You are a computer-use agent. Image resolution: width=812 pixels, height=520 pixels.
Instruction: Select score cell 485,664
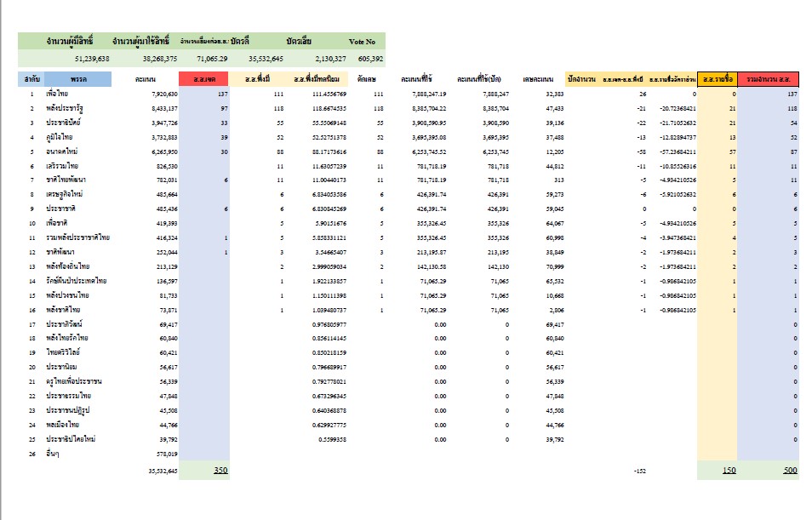(x=167, y=194)
